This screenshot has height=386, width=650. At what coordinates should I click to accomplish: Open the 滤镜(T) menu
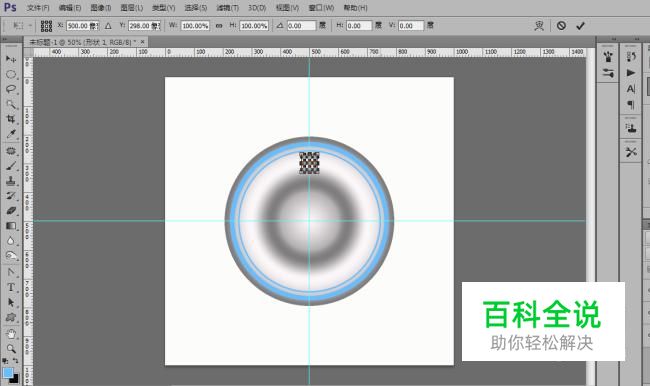[227, 7]
